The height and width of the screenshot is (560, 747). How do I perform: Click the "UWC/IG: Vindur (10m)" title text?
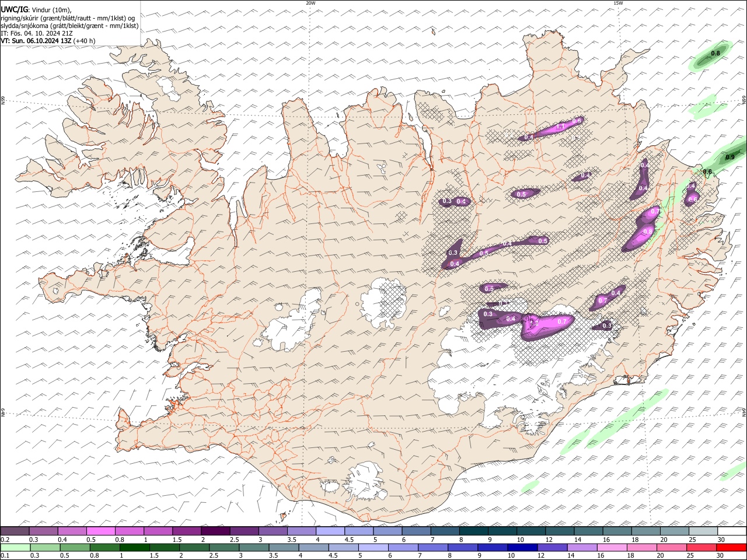[x=37, y=10]
